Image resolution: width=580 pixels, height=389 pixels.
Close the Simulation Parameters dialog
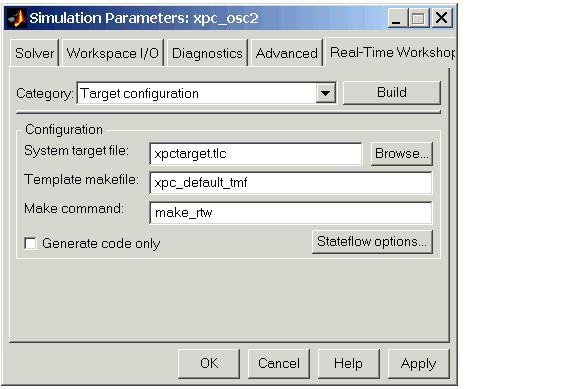click(x=441, y=18)
